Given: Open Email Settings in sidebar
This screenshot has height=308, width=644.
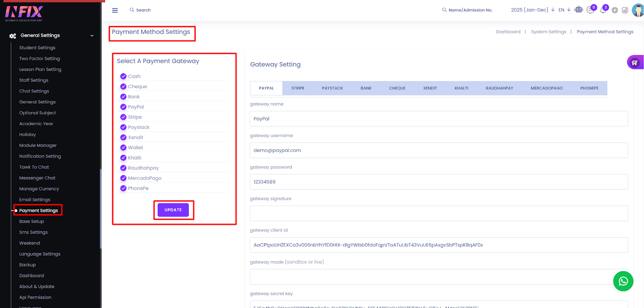Looking at the screenshot, I should click(35, 200).
